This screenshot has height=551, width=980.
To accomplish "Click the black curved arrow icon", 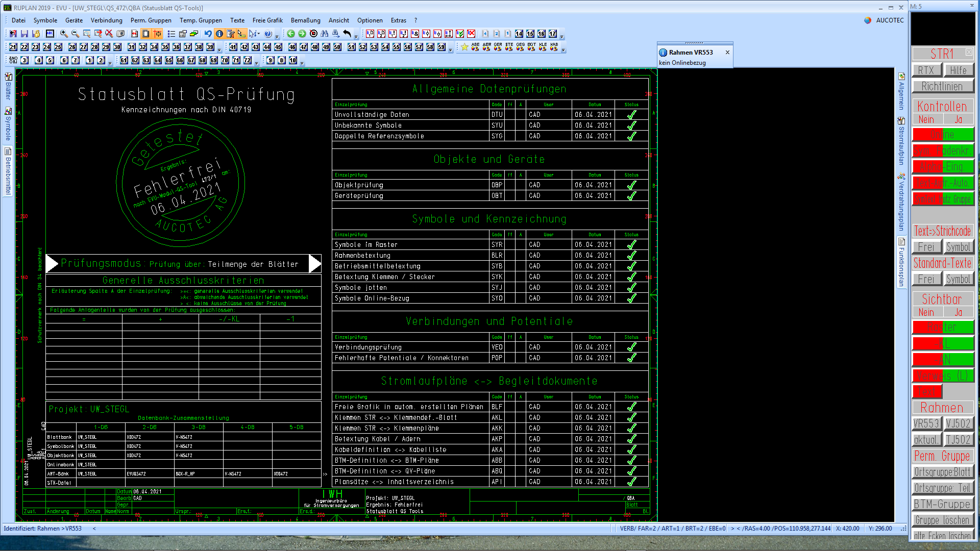I will tap(347, 34).
